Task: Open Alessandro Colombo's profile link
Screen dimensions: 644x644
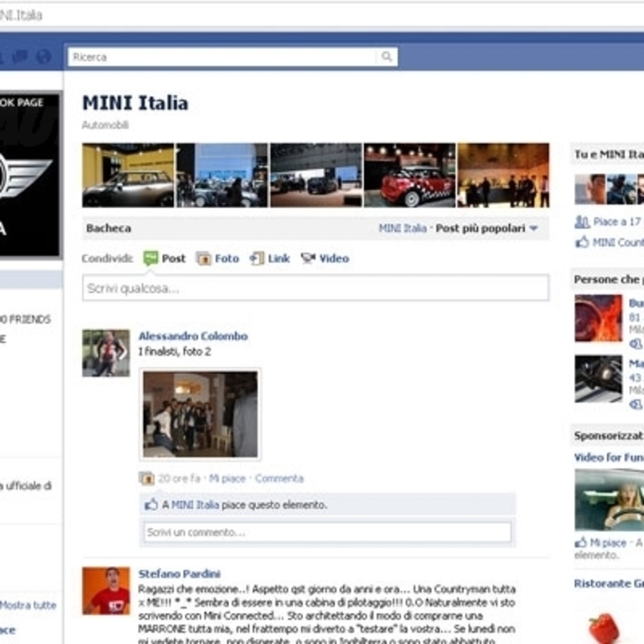Action: click(193, 336)
